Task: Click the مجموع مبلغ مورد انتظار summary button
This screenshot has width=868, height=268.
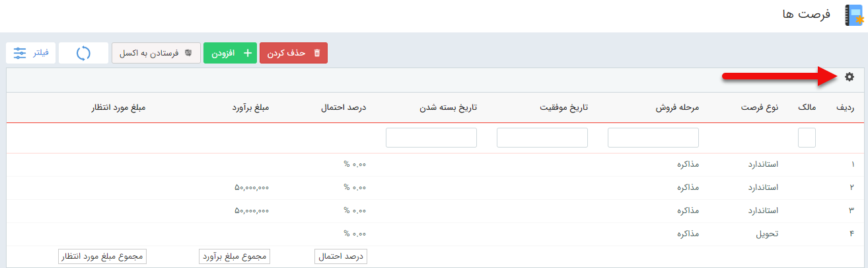Action: (102, 257)
